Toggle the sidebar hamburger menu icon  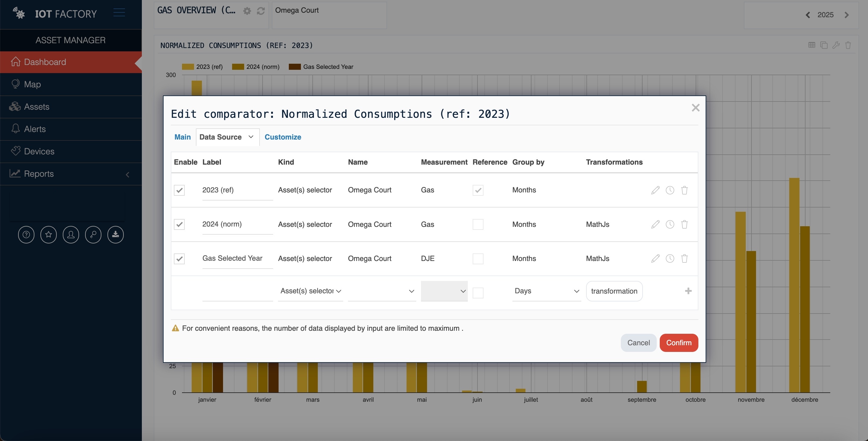coord(119,13)
